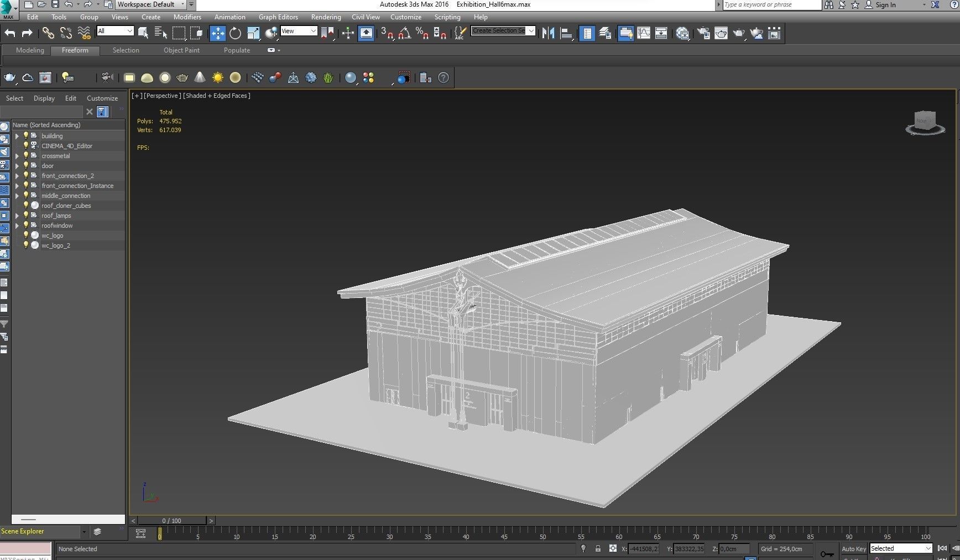960x560 pixels.
Task: Select the Unlink Selection tool icon
Action: [66, 33]
